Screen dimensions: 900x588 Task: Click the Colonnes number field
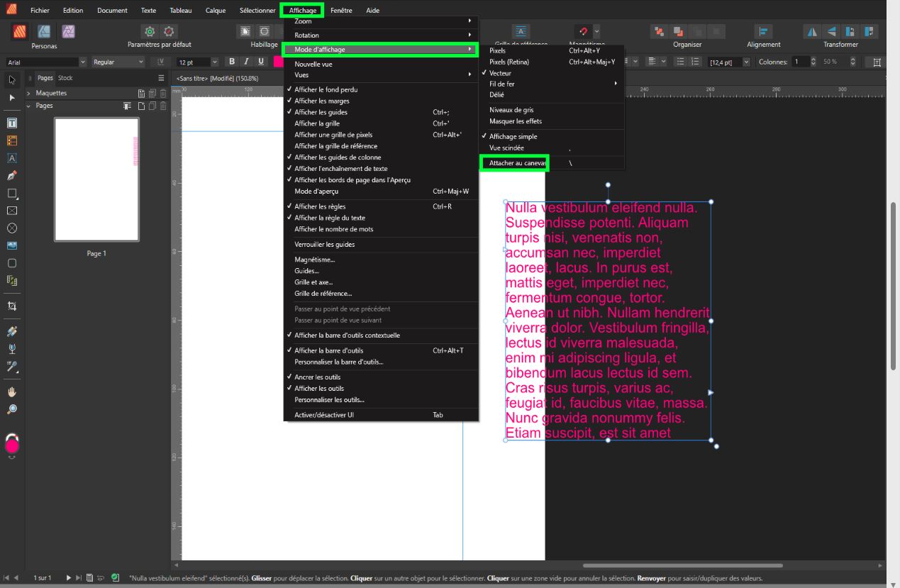coord(800,62)
